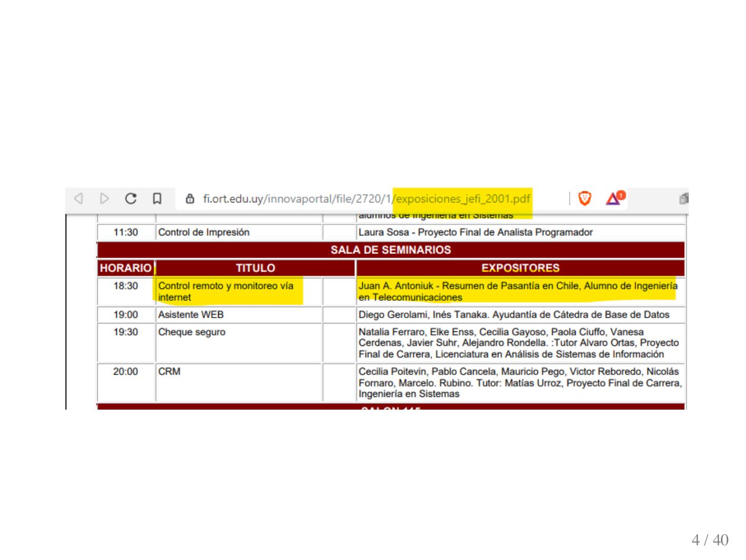Reload the page with the refresh icon

[131, 199]
